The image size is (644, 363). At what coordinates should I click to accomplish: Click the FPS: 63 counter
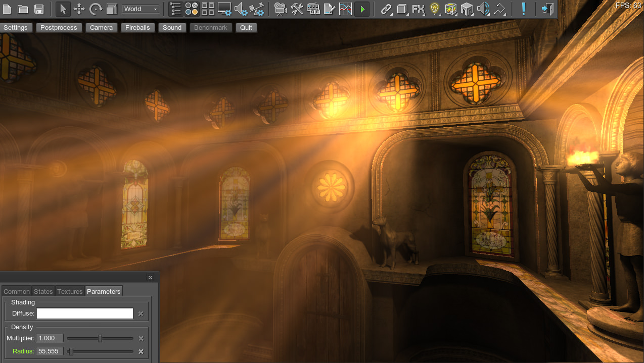[x=628, y=5]
